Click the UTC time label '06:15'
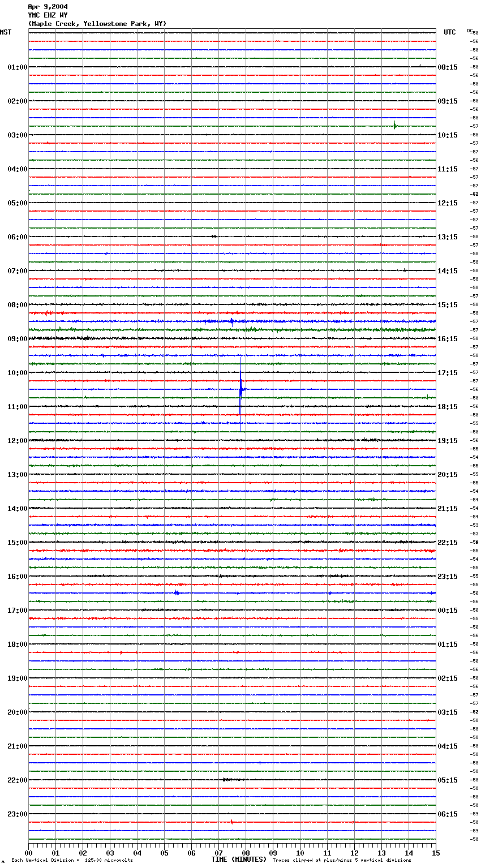The image size is (481, 868). tap(448, 814)
